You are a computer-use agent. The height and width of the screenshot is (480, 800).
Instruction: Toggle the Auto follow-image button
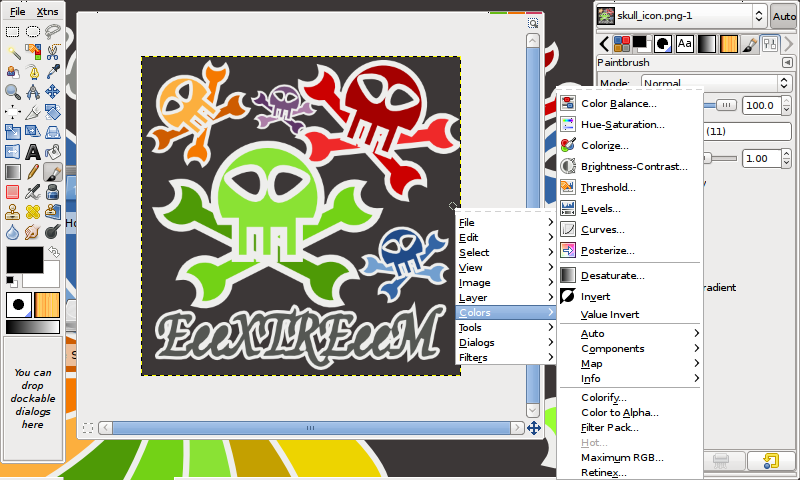[784, 16]
